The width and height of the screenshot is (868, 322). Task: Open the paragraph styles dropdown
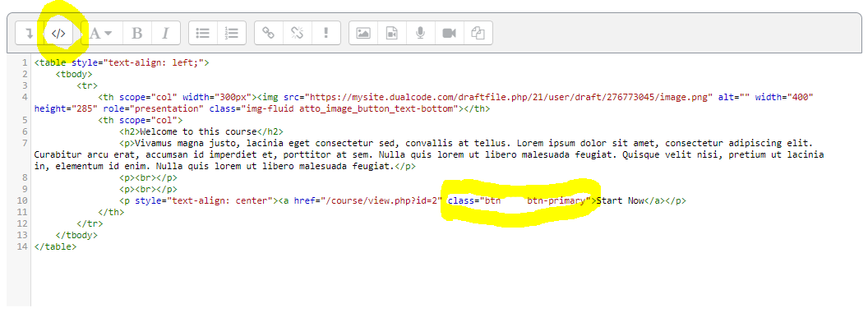pyautogui.click(x=101, y=33)
